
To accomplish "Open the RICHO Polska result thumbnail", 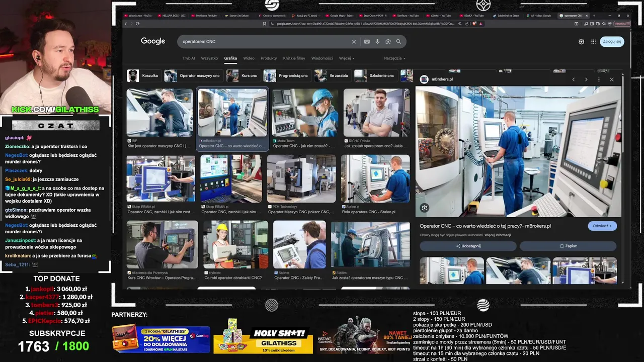I will tap(376, 113).
